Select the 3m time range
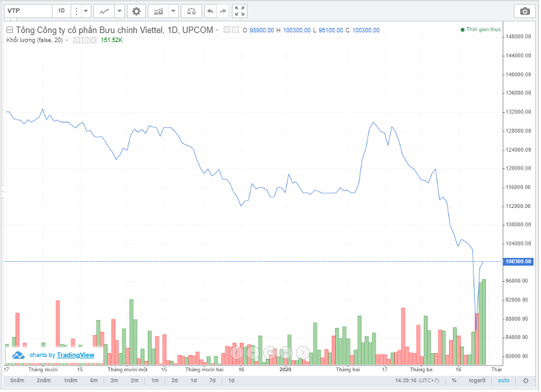541x392 pixels. pyautogui.click(x=114, y=380)
